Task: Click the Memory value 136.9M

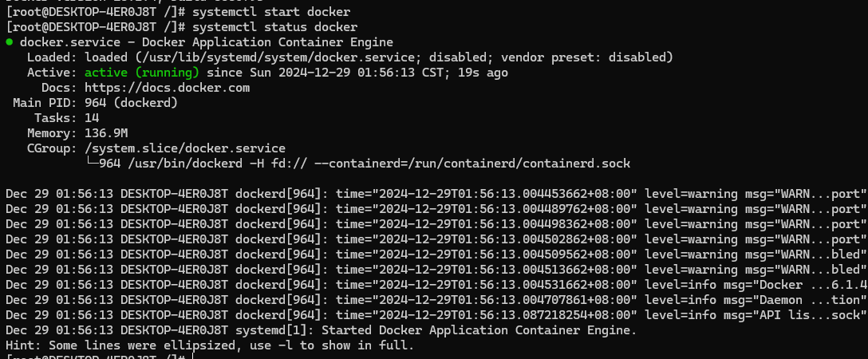Action: pos(106,133)
